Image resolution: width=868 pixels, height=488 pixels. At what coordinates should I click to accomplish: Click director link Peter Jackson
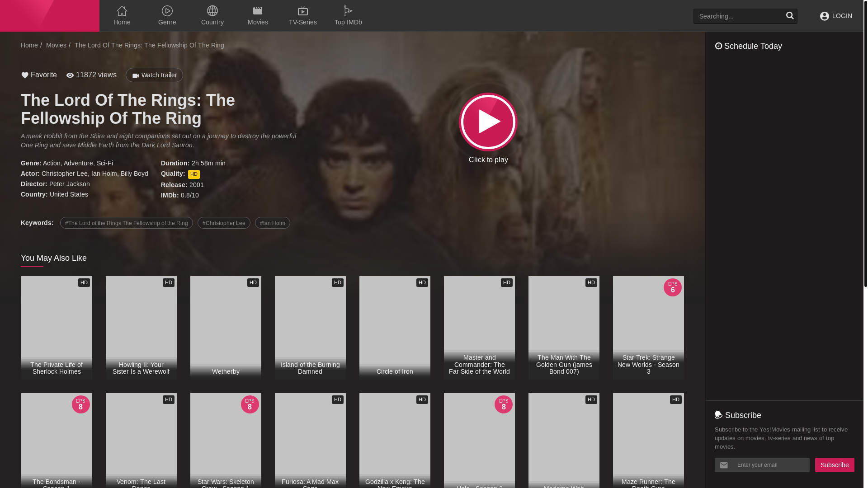(x=70, y=184)
